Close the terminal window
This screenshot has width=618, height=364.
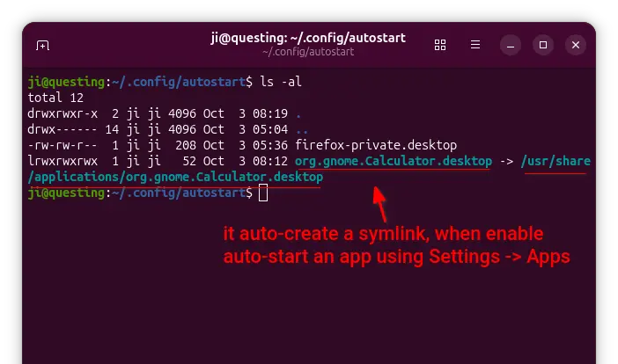[x=575, y=45]
